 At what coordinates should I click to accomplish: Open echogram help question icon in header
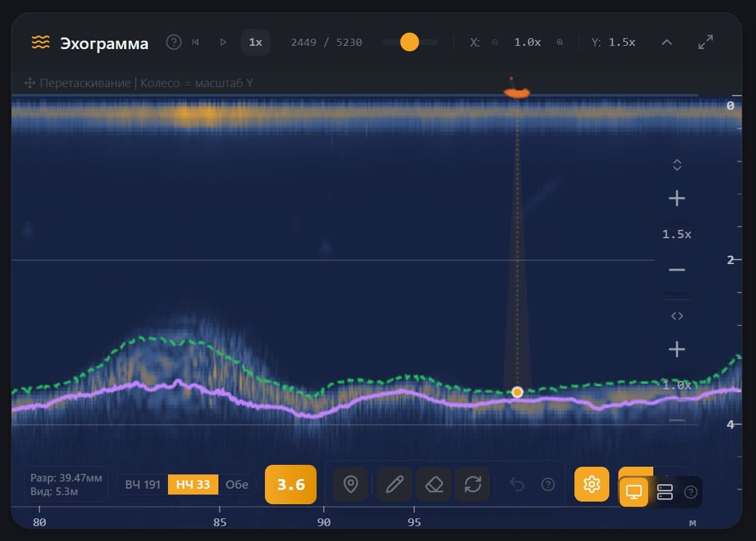point(174,43)
